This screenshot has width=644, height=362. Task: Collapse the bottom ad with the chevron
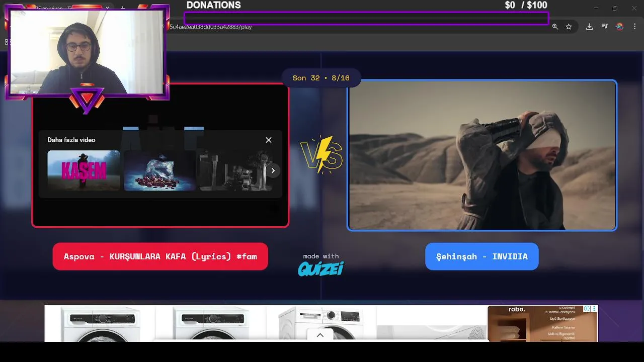click(x=320, y=335)
